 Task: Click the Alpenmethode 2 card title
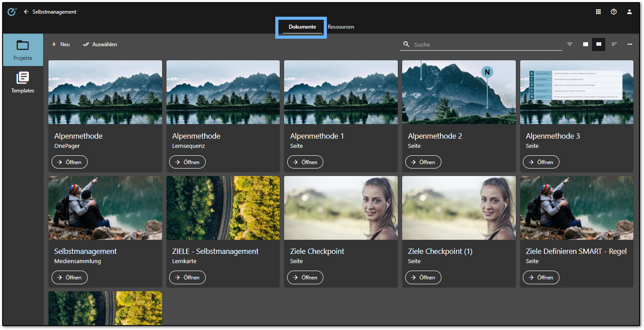click(x=435, y=136)
